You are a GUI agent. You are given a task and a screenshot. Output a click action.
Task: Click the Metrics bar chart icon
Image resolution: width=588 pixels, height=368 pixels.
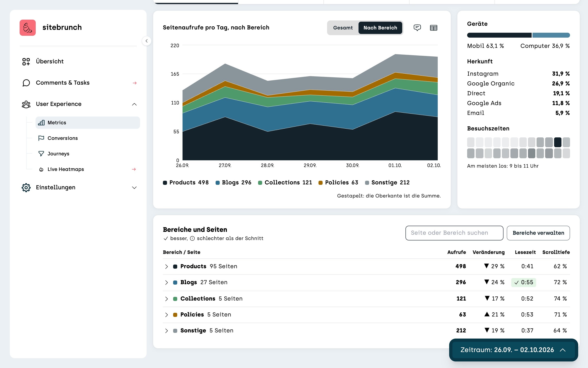tap(41, 123)
